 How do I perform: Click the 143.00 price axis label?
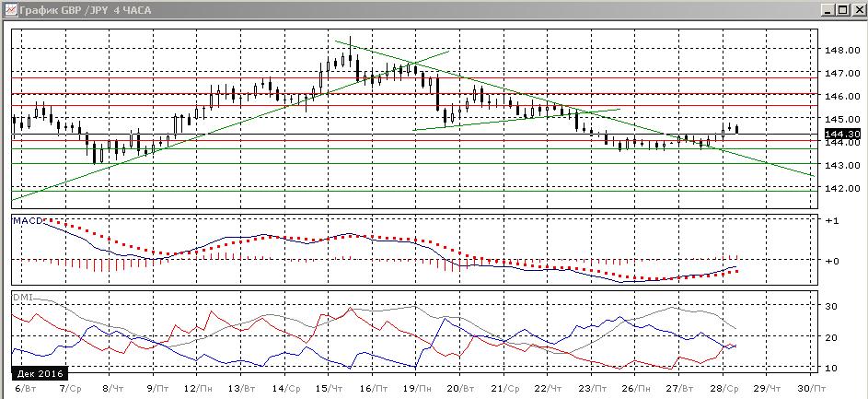coord(840,165)
